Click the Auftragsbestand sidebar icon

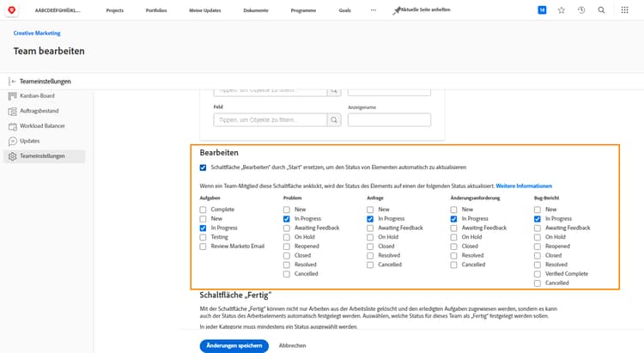[12, 112]
